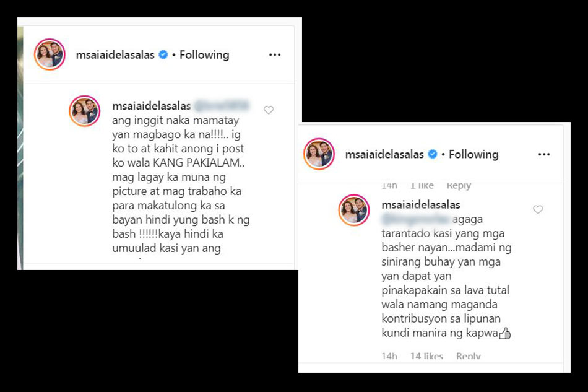Open the three-dot options above the "tarantado" comment
This screenshot has width=588, height=392.
pyautogui.click(x=544, y=155)
